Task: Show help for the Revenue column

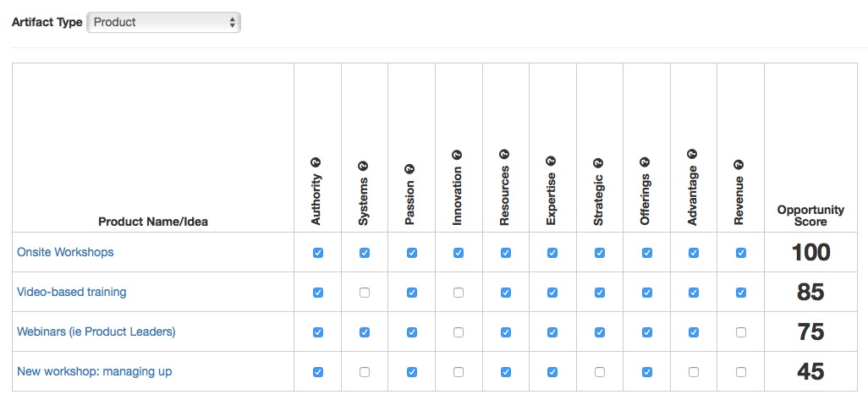Action: tap(739, 165)
